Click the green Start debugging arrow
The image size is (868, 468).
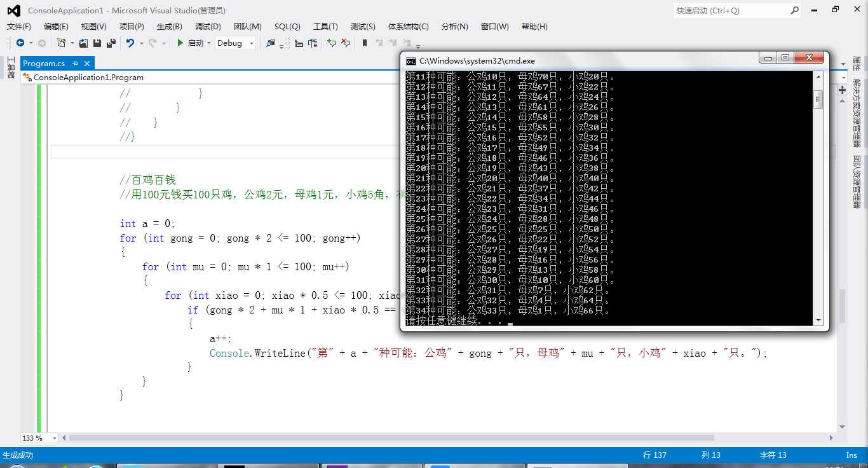(x=180, y=43)
